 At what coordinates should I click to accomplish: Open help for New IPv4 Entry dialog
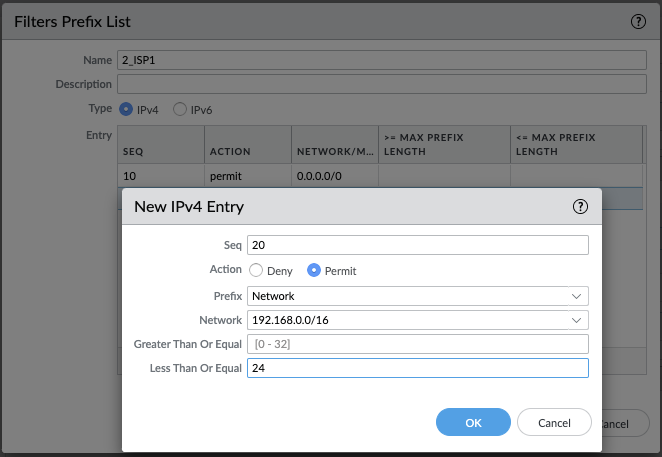[x=579, y=207]
